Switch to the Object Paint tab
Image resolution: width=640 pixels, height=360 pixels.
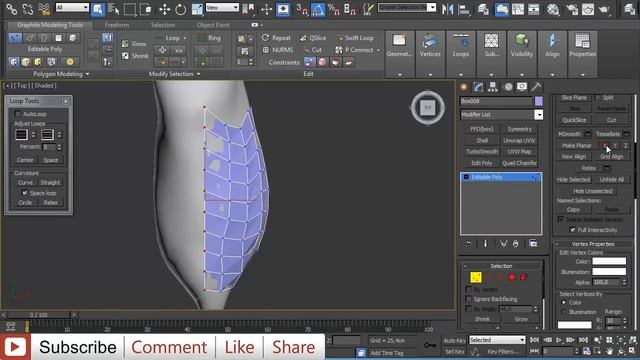[213, 25]
